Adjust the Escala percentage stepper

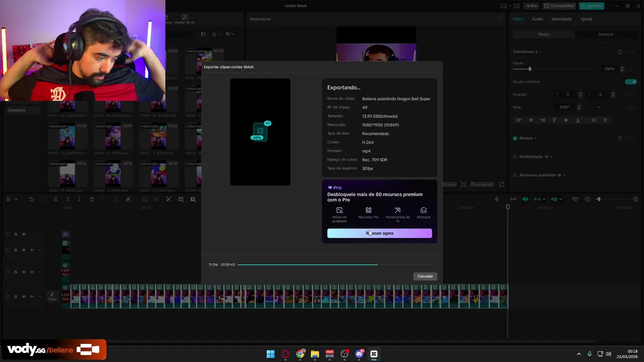(622, 69)
